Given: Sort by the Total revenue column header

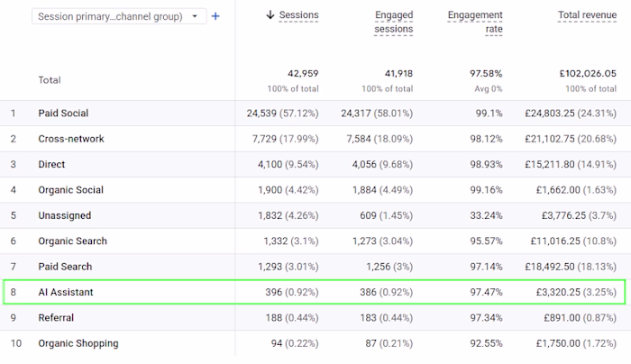Looking at the screenshot, I should [x=587, y=15].
